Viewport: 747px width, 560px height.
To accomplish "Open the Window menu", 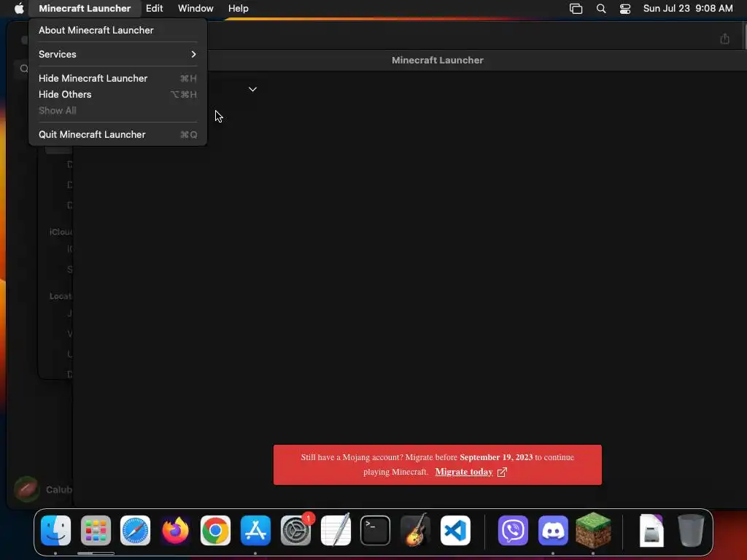I will coord(196,8).
